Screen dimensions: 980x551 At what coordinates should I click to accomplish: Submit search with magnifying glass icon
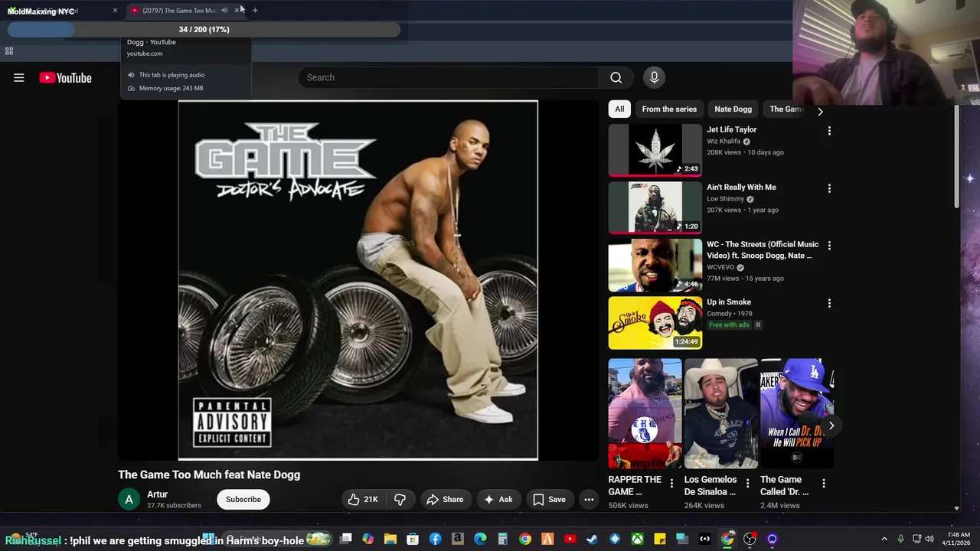click(616, 77)
